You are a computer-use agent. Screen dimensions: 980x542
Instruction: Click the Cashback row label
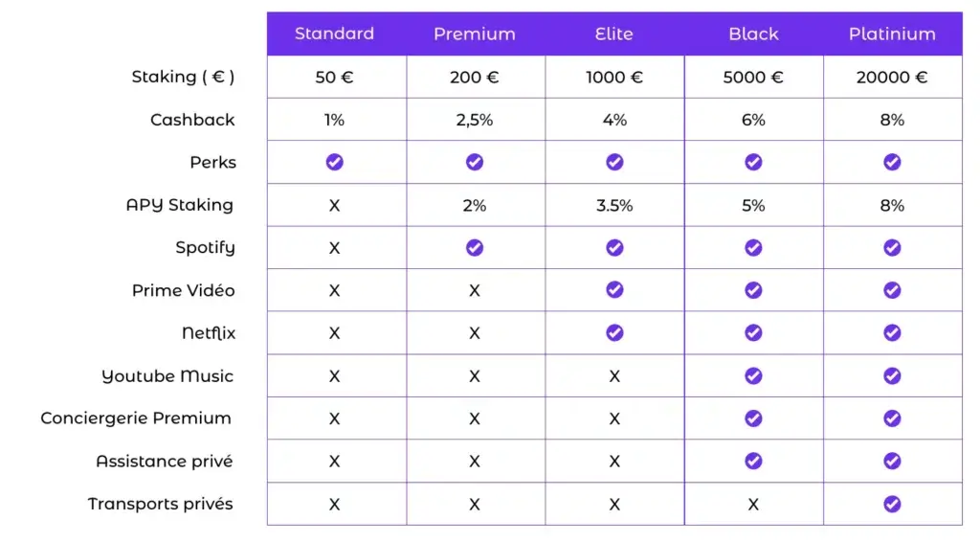point(192,120)
